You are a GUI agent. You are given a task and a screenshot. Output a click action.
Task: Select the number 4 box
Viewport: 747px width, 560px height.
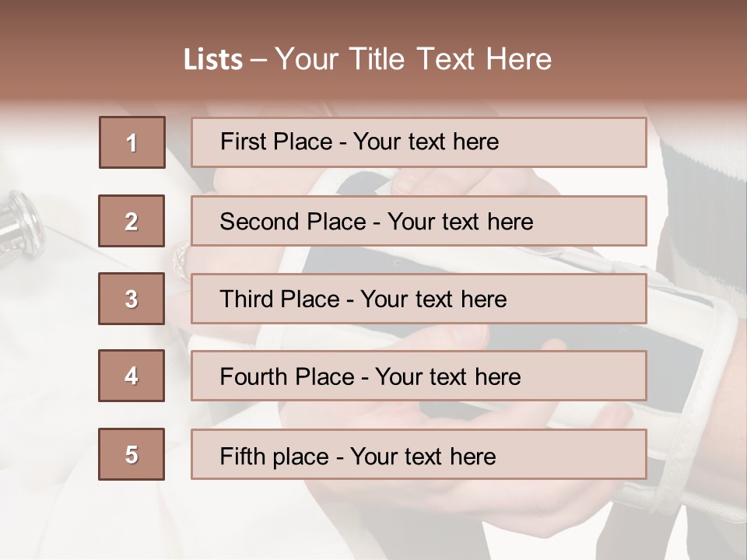click(132, 376)
